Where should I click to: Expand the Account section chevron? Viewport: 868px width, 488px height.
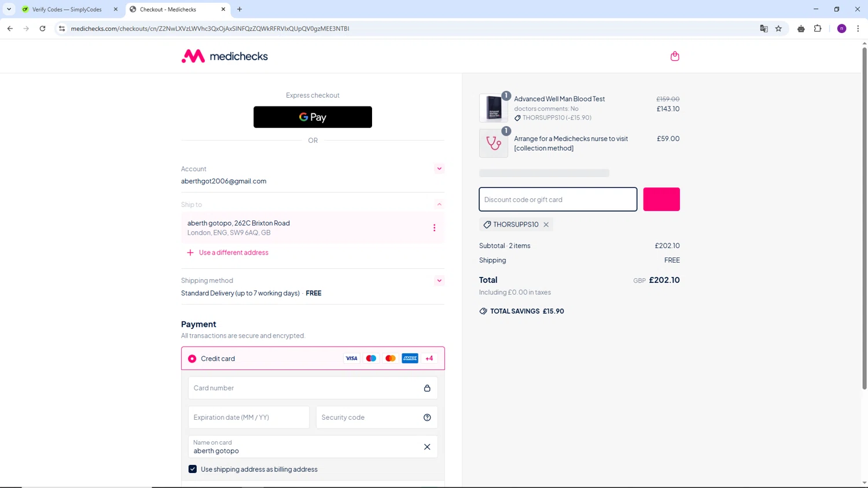(439, 169)
